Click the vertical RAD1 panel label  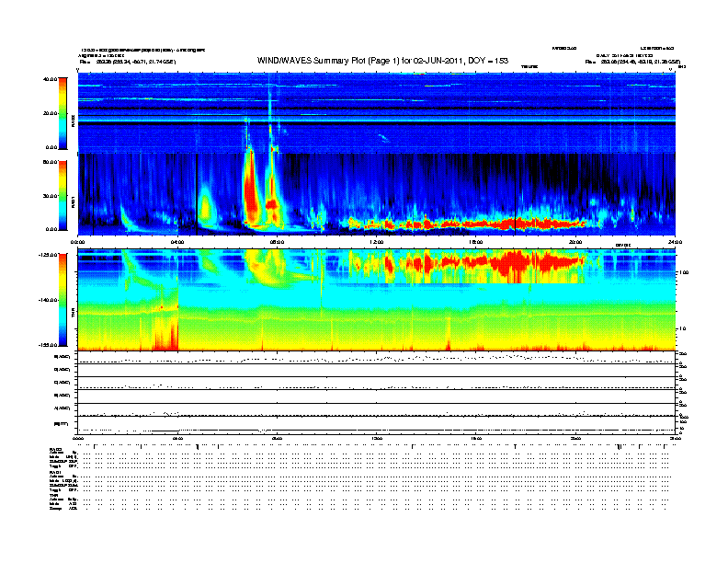[73, 201]
